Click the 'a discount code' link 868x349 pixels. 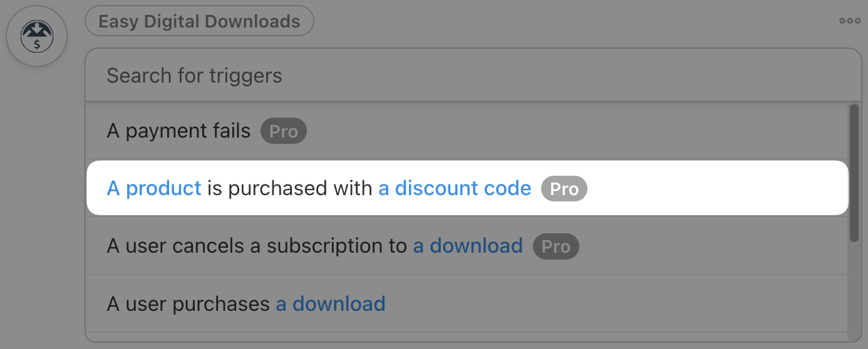coord(455,188)
